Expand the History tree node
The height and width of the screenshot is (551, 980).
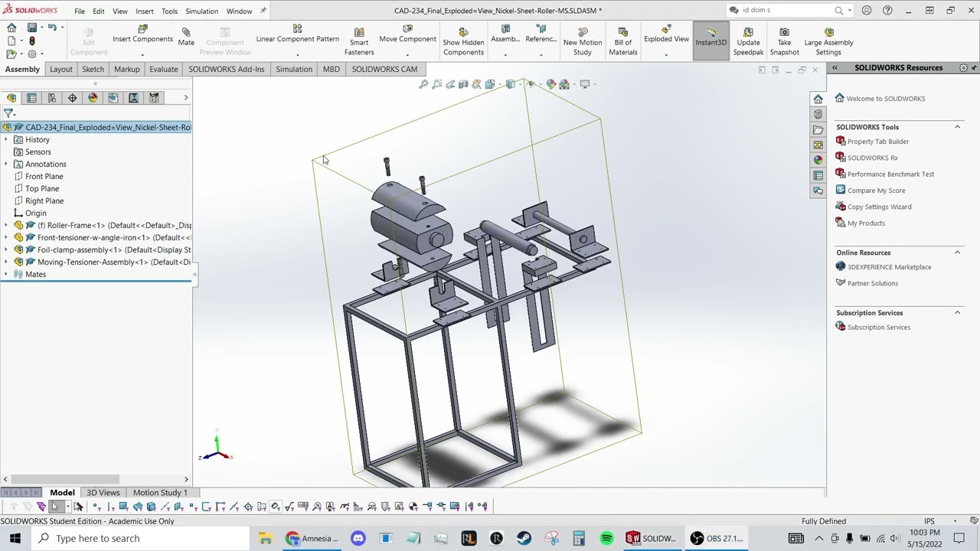[6, 139]
